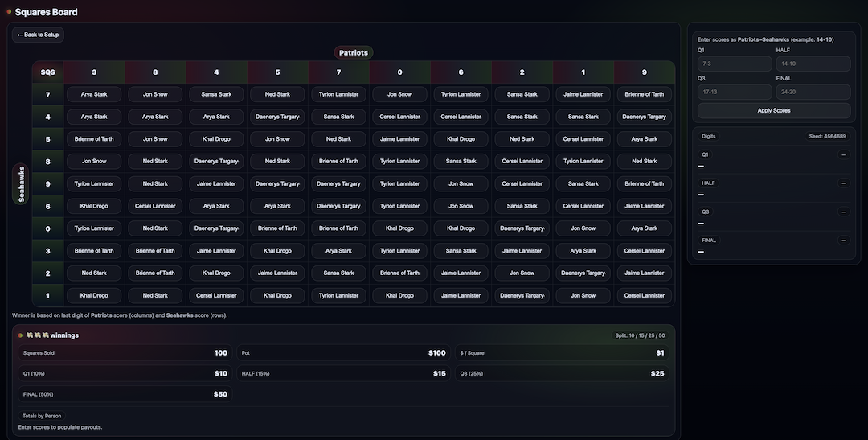Click the SQS corner header cell
868x440 pixels.
47,72
